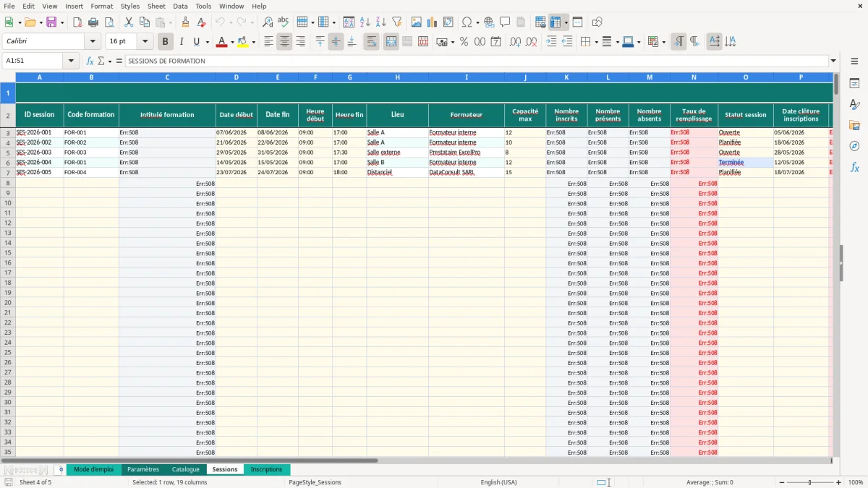This screenshot has height=488, width=868.
Task: Click the Copy icon
Action: click(145, 22)
